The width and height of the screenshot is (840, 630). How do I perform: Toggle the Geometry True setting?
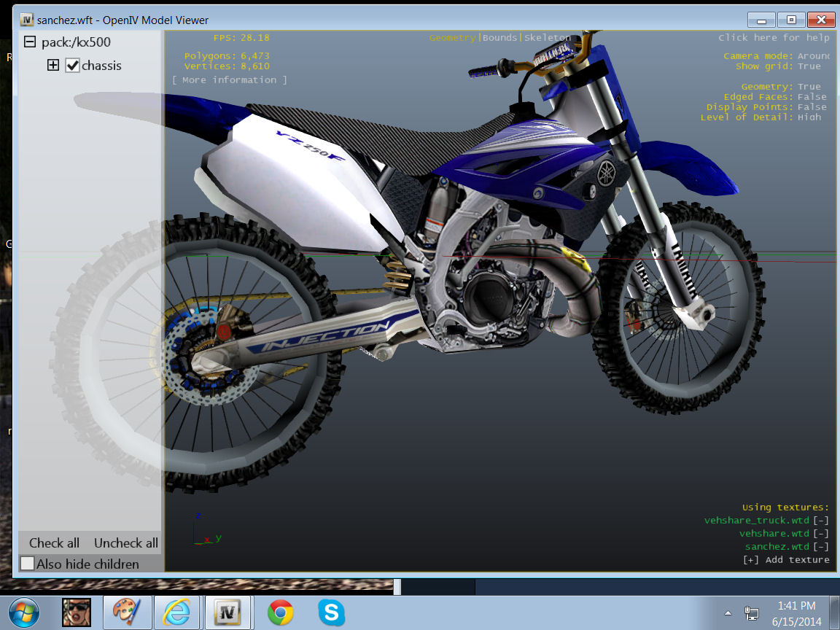(809, 86)
